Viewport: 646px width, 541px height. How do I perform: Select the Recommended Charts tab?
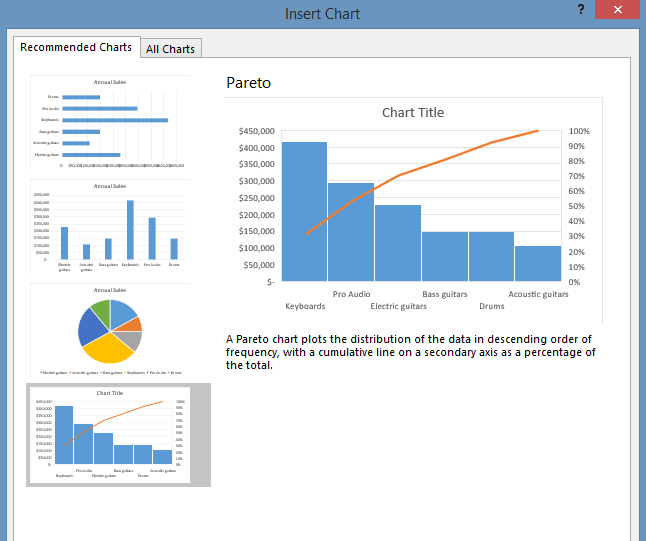[x=76, y=47]
